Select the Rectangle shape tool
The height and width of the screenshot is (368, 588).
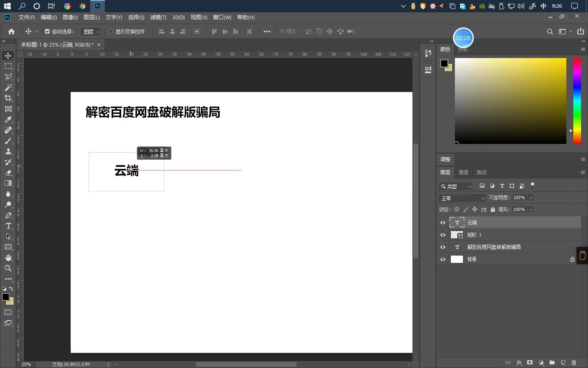tap(8, 247)
